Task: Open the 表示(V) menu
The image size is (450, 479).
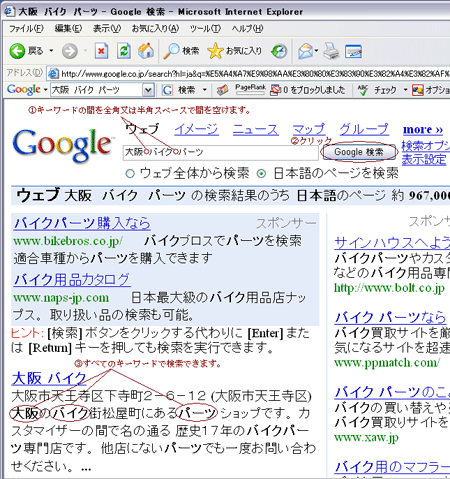Action: tap(107, 29)
